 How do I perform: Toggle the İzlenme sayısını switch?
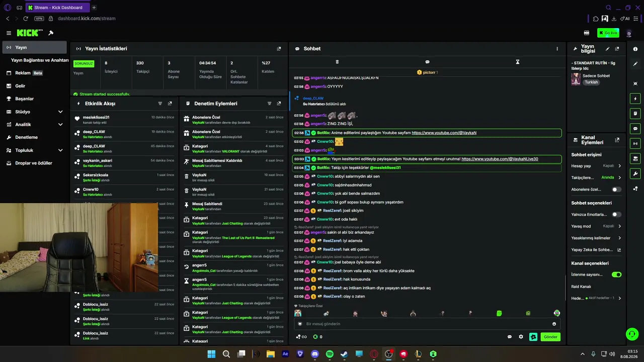(616, 275)
